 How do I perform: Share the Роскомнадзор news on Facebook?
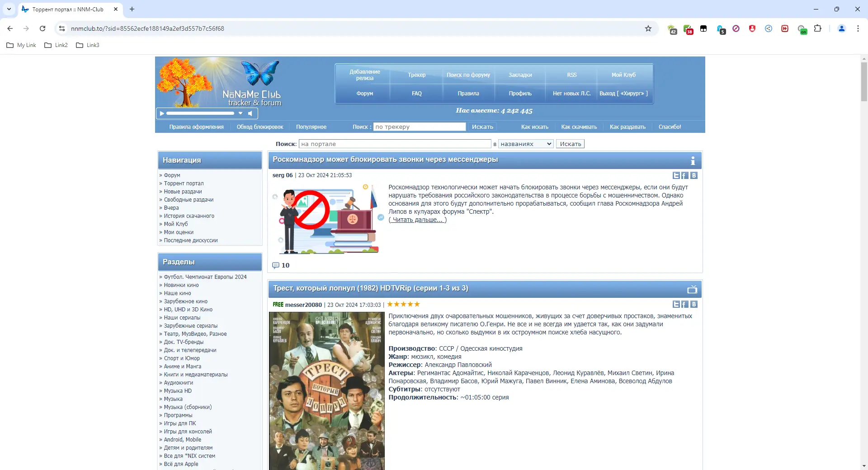685,175
